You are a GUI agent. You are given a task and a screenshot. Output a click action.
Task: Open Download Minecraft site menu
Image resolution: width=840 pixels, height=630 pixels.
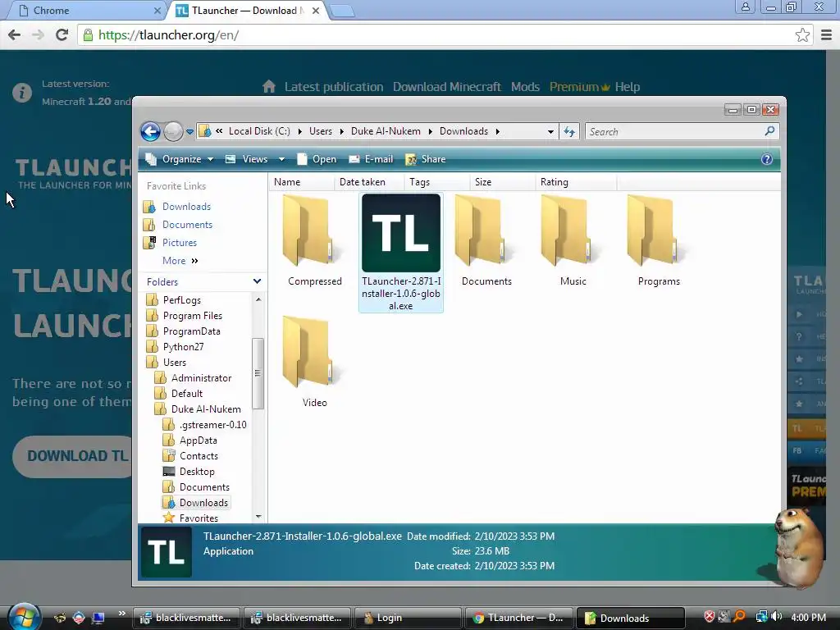pos(447,87)
